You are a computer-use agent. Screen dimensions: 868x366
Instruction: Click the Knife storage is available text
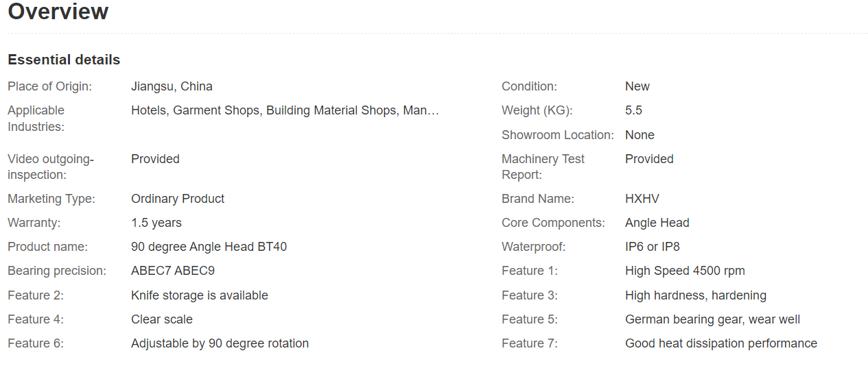199,295
